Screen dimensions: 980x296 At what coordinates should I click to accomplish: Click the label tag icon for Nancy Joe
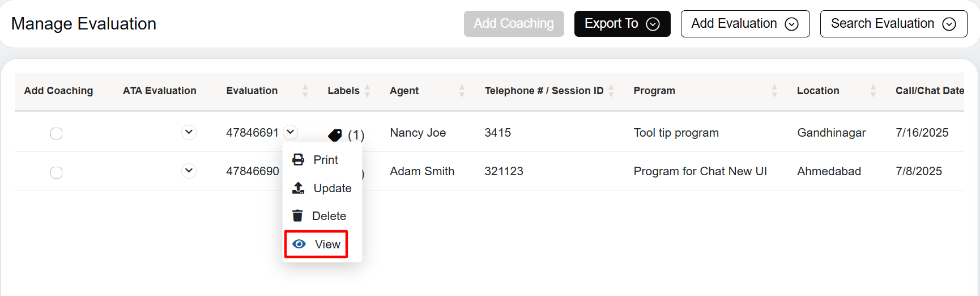click(335, 135)
